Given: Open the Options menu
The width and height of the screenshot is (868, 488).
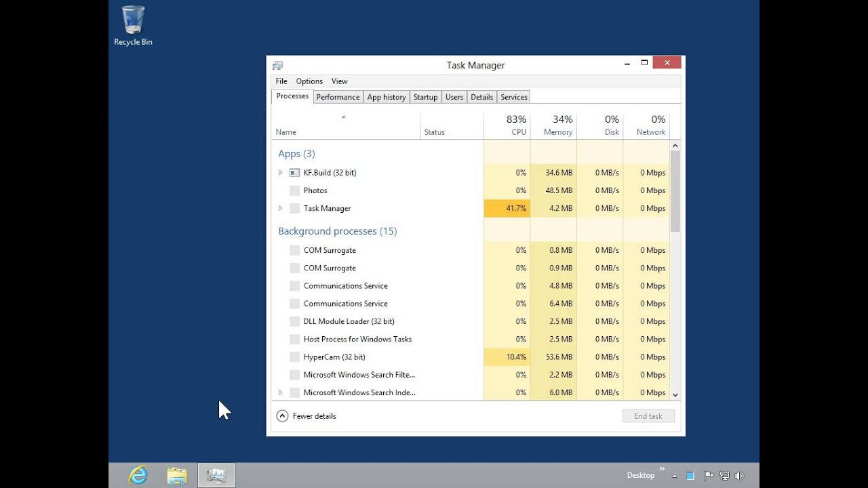Looking at the screenshot, I should 309,81.
